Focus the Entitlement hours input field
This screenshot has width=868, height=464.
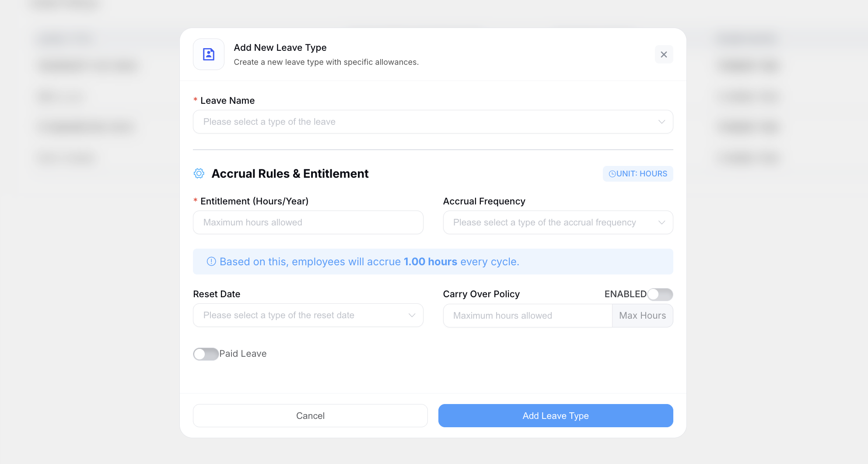(x=308, y=222)
